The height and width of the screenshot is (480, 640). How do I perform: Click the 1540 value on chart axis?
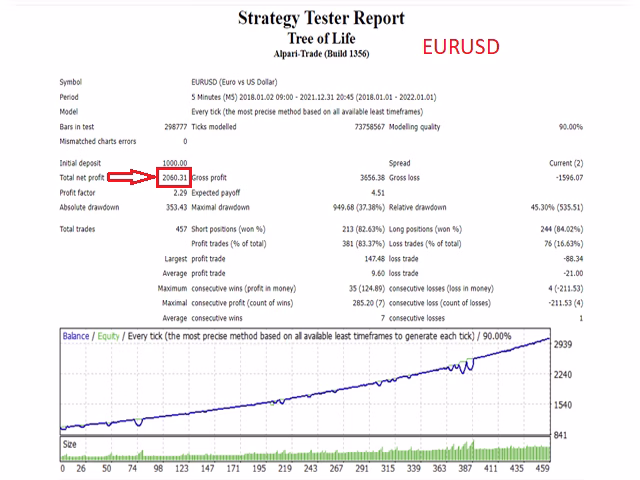click(x=563, y=405)
